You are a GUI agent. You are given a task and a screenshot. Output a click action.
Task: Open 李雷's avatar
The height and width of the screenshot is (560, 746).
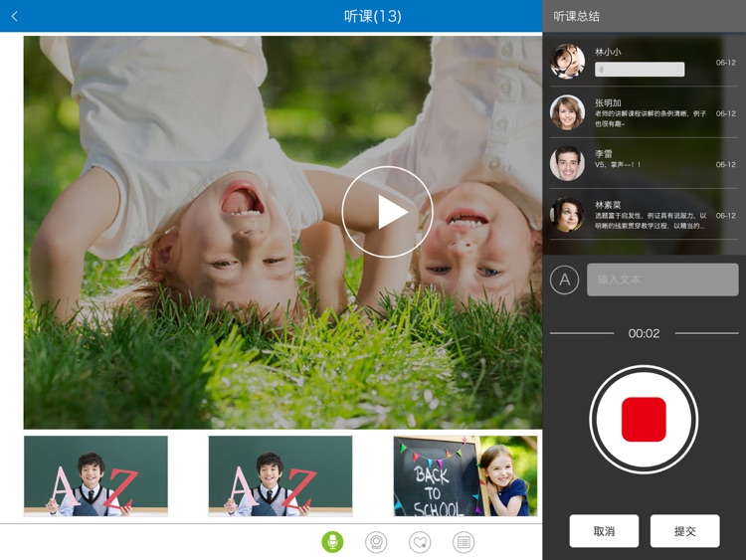tap(567, 163)
